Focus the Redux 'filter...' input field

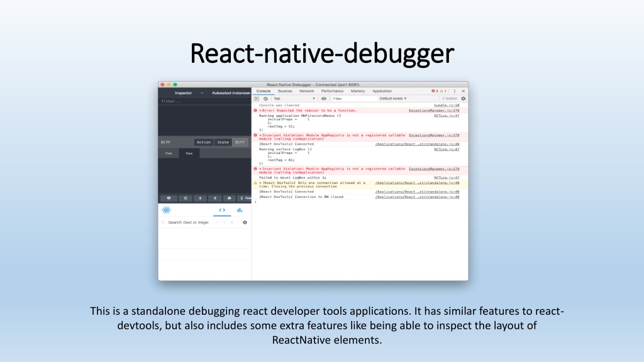pyautogui.click(x=205, y=101)
